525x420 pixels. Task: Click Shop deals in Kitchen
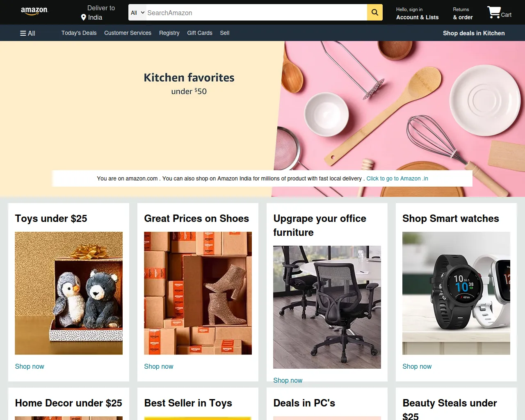pyautogui.click(x=474, y=33)
